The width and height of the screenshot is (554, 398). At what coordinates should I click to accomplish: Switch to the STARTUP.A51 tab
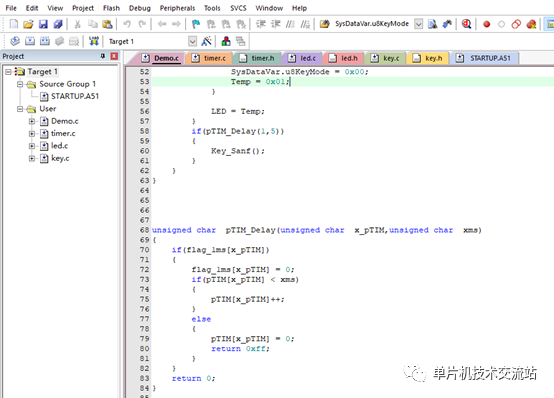[x=484, y=58]
